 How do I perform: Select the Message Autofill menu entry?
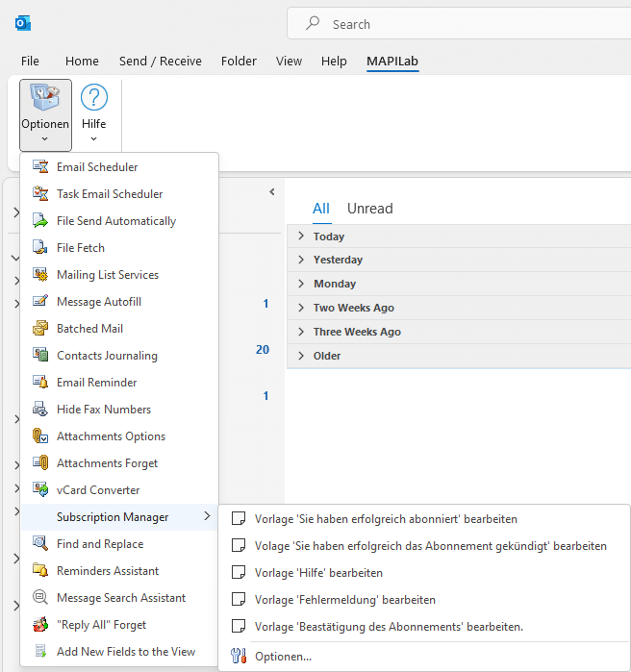point(119,301)
